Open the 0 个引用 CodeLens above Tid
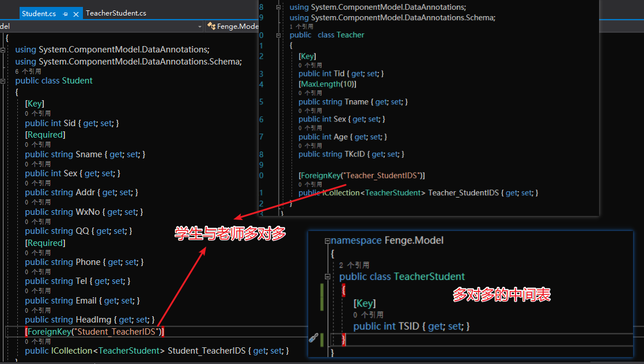The width and height of the screenshot is (644, 364). point(310,65)
